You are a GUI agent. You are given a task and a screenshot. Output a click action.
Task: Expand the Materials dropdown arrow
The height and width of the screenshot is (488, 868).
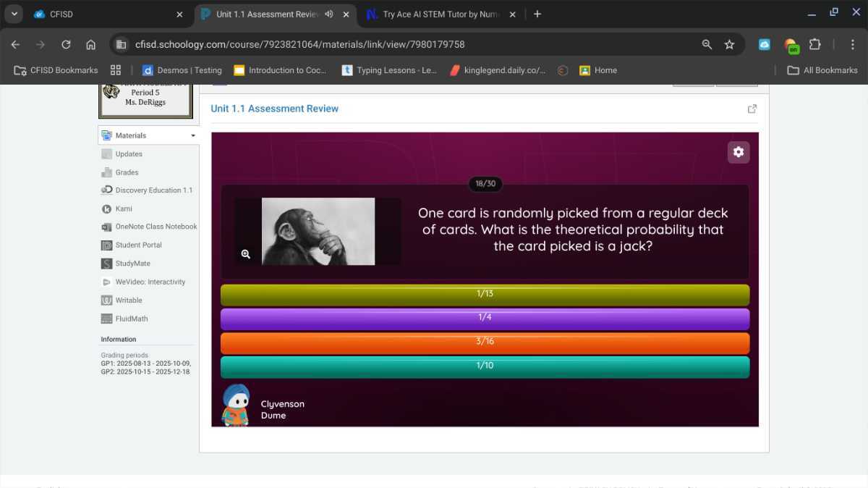pyautogui.click(x=193, y=135)
